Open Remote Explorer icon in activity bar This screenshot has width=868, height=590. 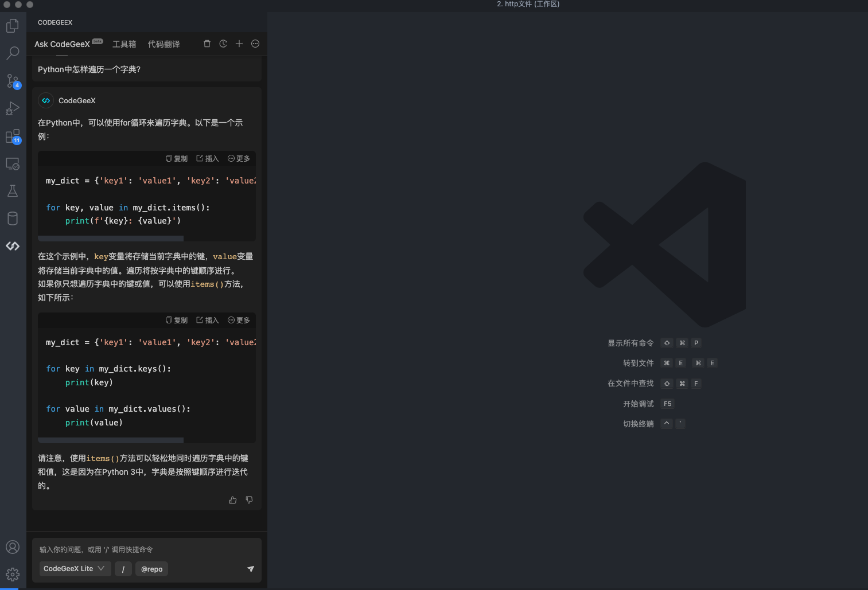coord(13,163)
